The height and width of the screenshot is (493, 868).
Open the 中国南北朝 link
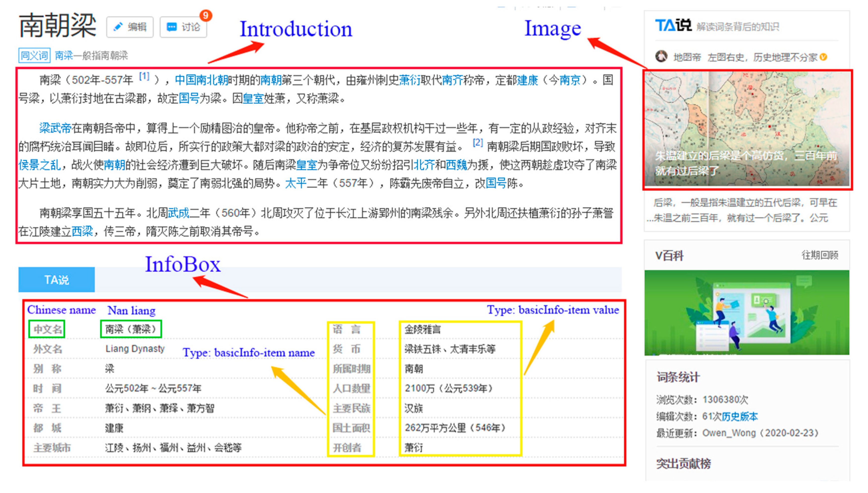click(x=202, y=80)
